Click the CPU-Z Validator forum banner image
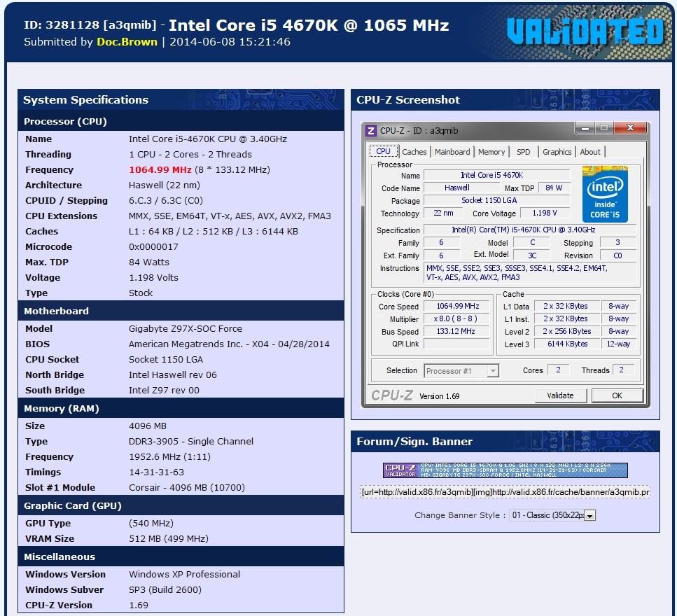The image size is (677, 616). [505, 470]
